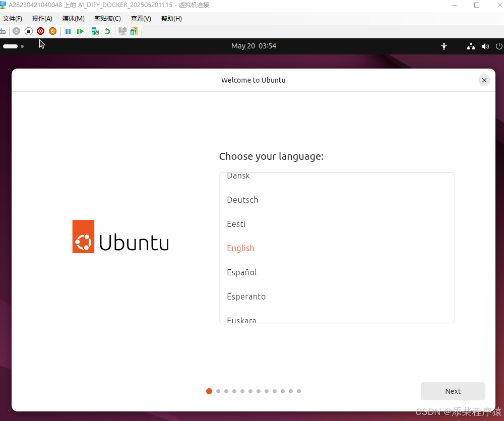Click the grayed enhanced session monitor icon
504x421 pixels.
122,31
